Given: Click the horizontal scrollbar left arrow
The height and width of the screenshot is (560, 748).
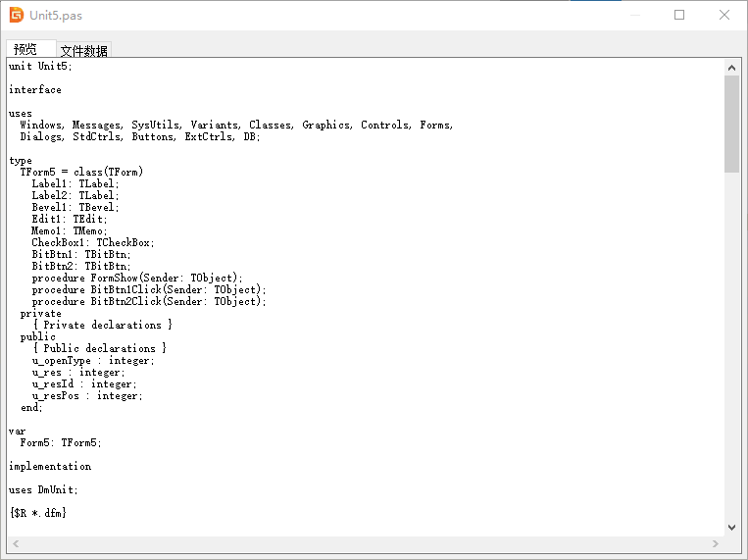Looking at the screenshot, I should [16, 543].
